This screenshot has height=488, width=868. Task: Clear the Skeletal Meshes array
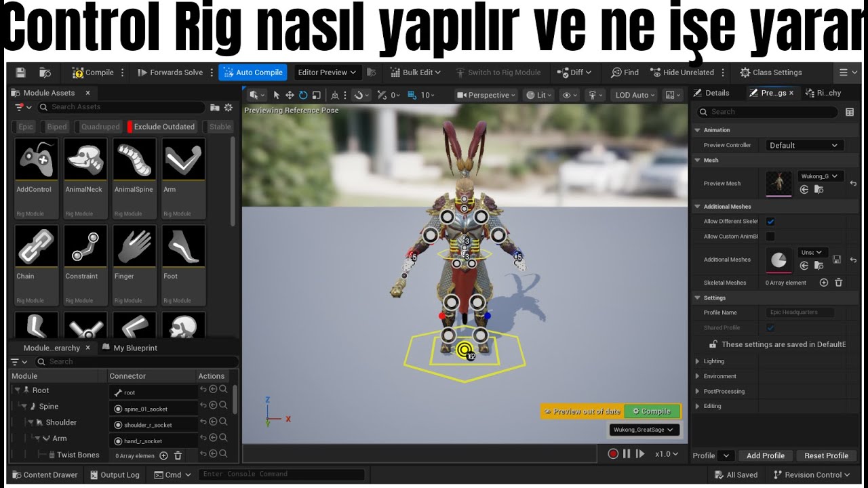click(x=838, y=283)
